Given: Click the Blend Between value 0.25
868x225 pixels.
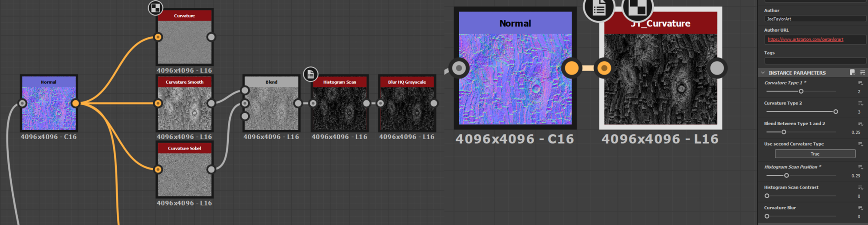Looking at the screenshot, I should 856,132.
